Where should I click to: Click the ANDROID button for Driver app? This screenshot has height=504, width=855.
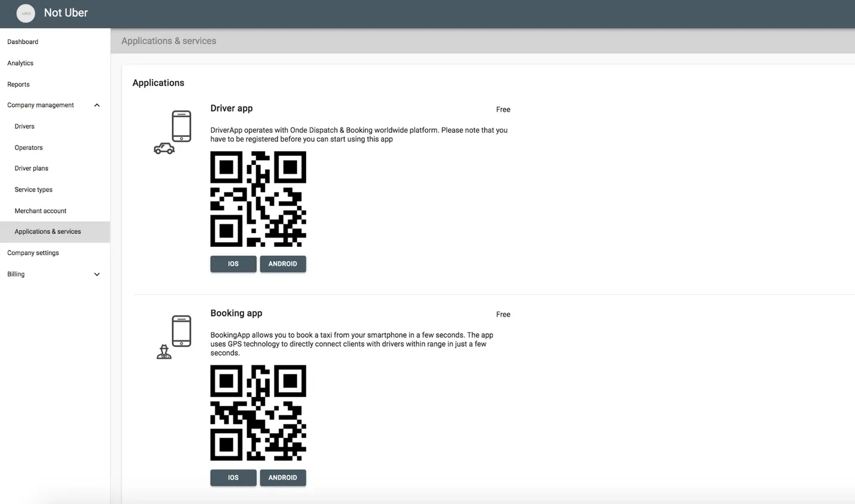tap(283, 264)
